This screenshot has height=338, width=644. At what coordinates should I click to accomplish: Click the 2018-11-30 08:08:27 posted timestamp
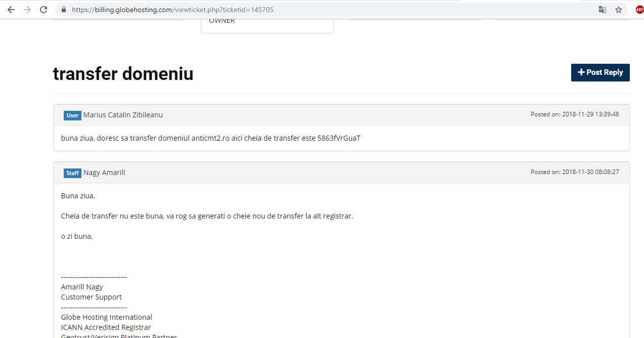(575, 172)
